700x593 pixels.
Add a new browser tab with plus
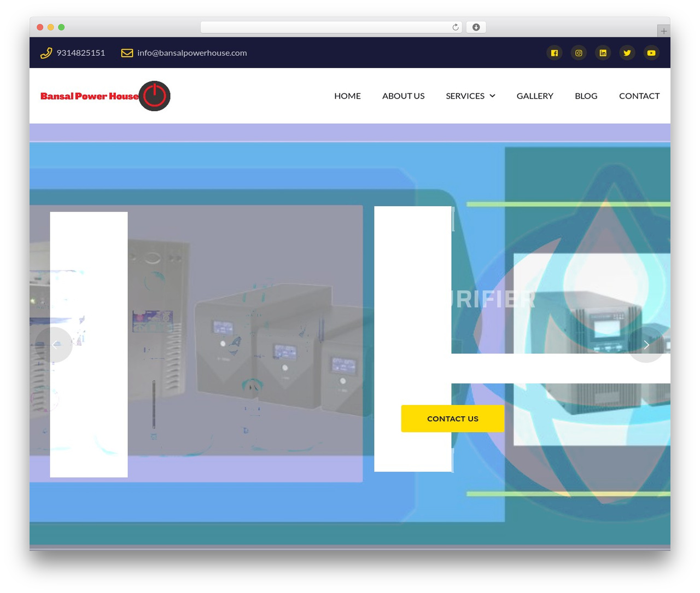663,31
